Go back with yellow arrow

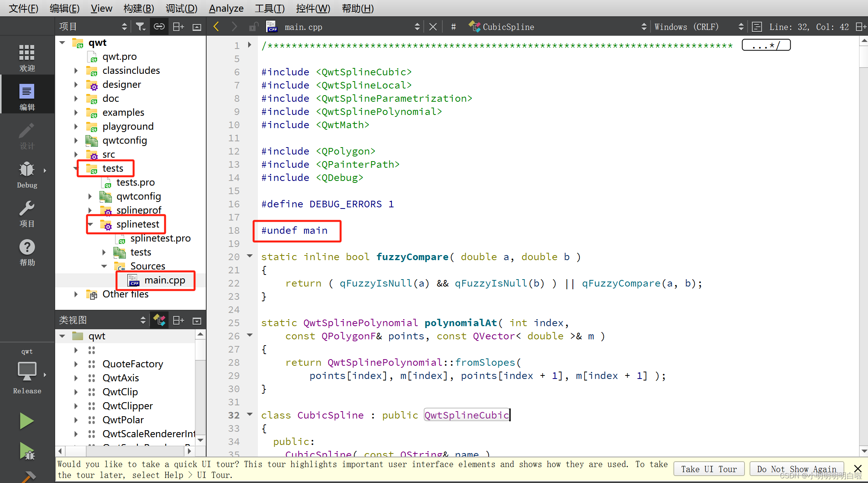[216, 27]
